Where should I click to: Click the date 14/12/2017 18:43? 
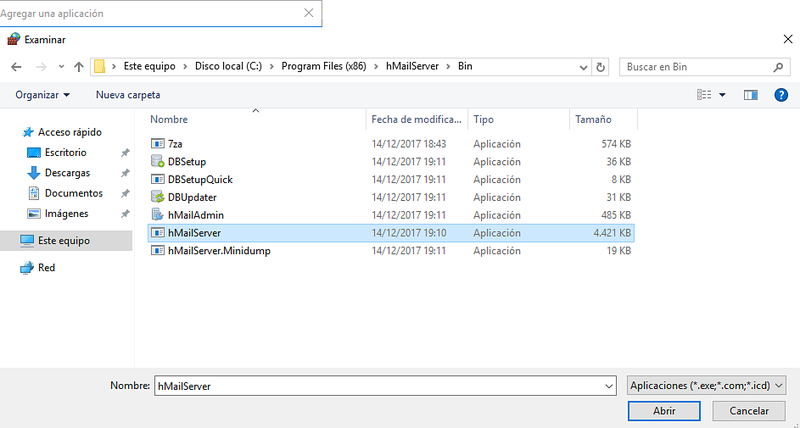[409, 144]
